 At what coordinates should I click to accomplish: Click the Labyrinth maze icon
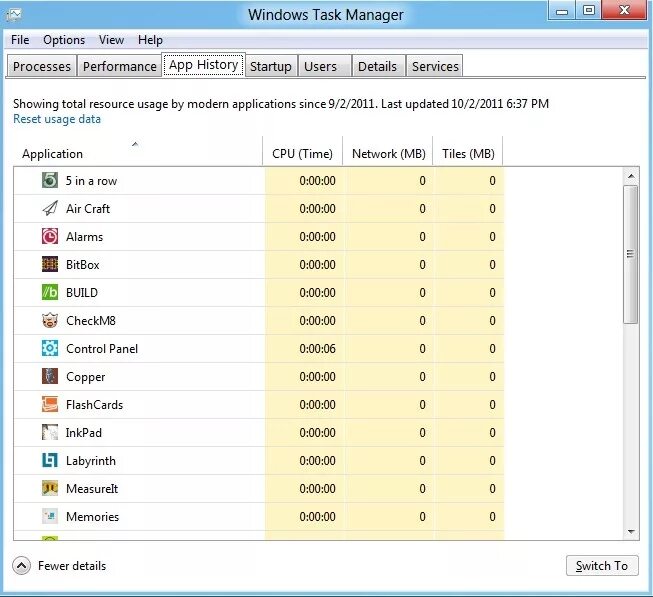click(x=50, y=460)
